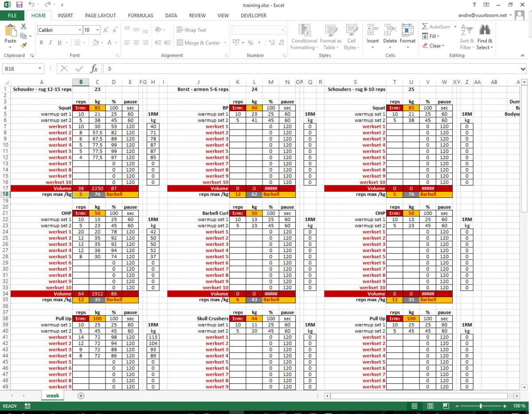532x414 pixels.
Task: Click the FILE button
Action: point(12,16)
